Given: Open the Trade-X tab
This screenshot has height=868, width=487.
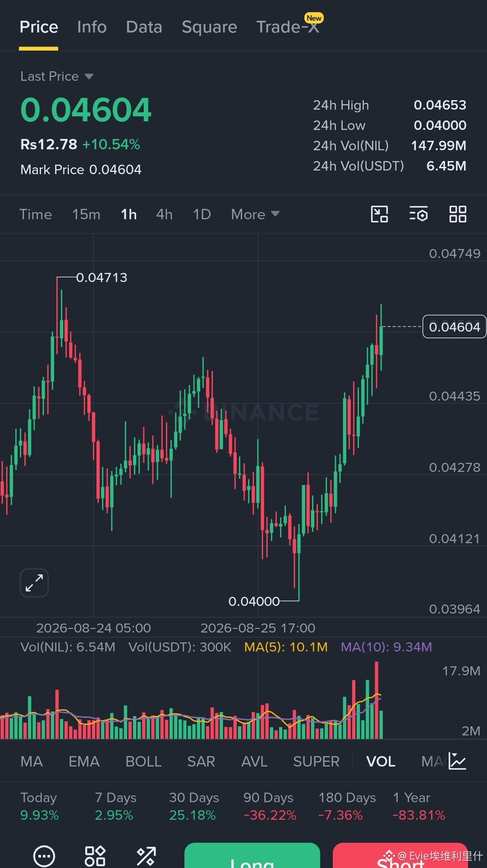Looking at the screenshot, I should tap(288, 27).
